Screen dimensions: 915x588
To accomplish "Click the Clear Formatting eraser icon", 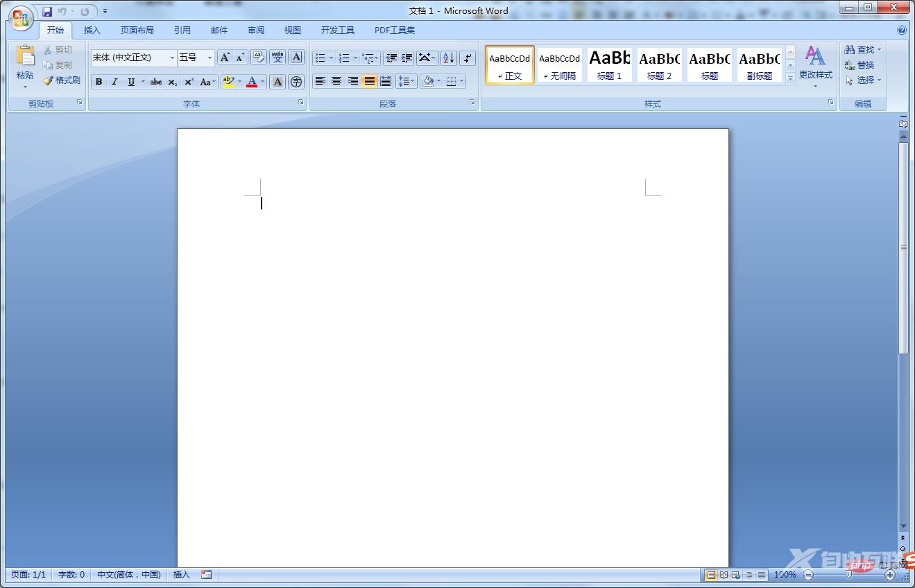I will 258,58.
